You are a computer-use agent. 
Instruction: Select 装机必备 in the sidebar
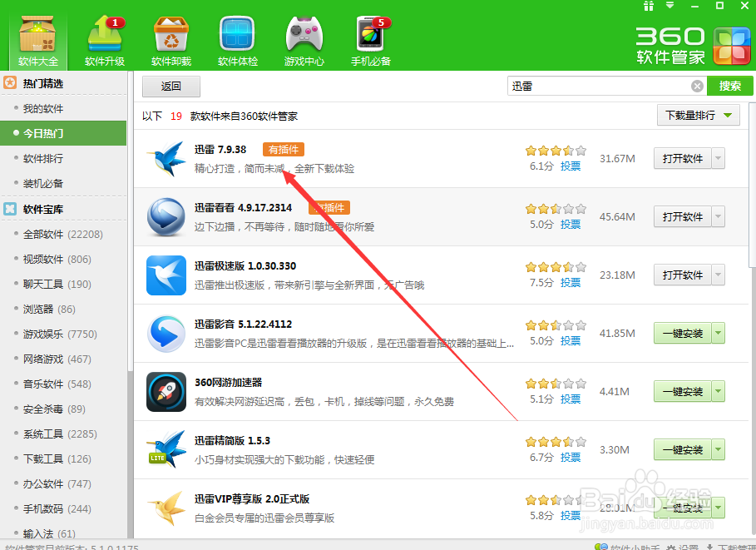63,183
